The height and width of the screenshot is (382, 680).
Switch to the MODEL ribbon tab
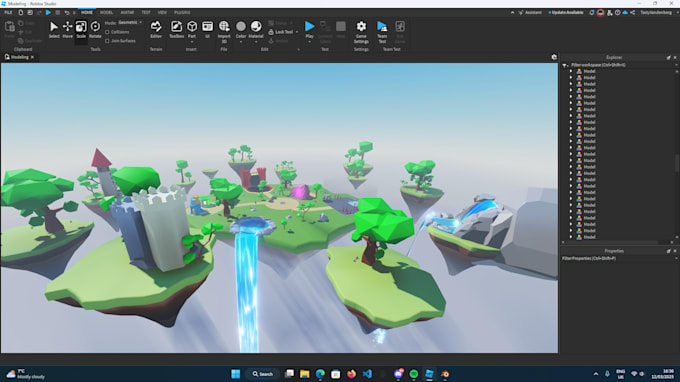tap(106, 13)
